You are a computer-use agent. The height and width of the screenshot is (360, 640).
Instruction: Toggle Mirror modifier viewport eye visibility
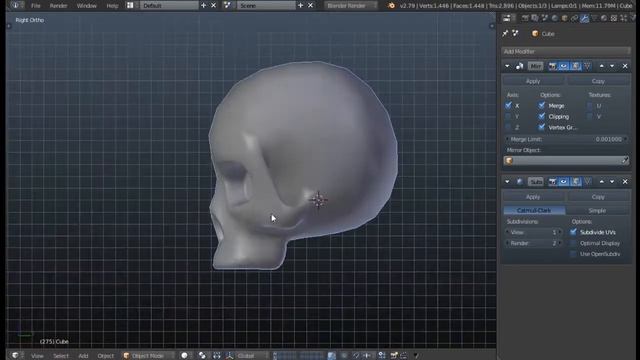tap(564, 66)
